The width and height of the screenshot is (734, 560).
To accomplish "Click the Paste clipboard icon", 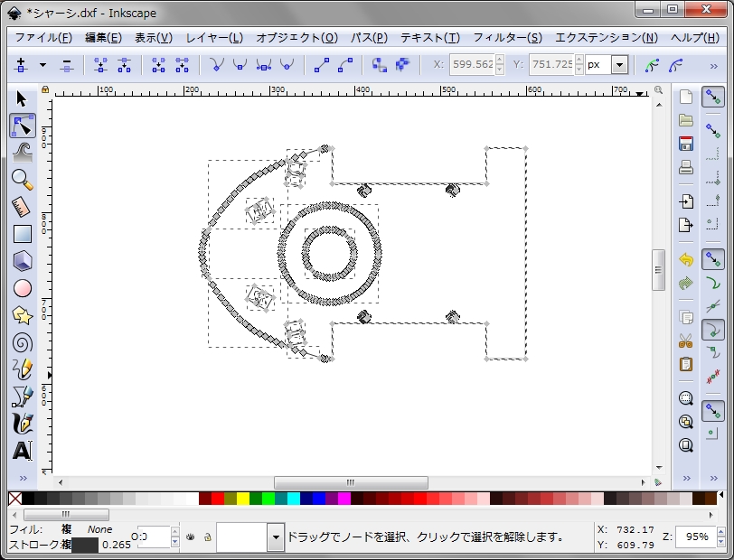I will click(686, 364).
